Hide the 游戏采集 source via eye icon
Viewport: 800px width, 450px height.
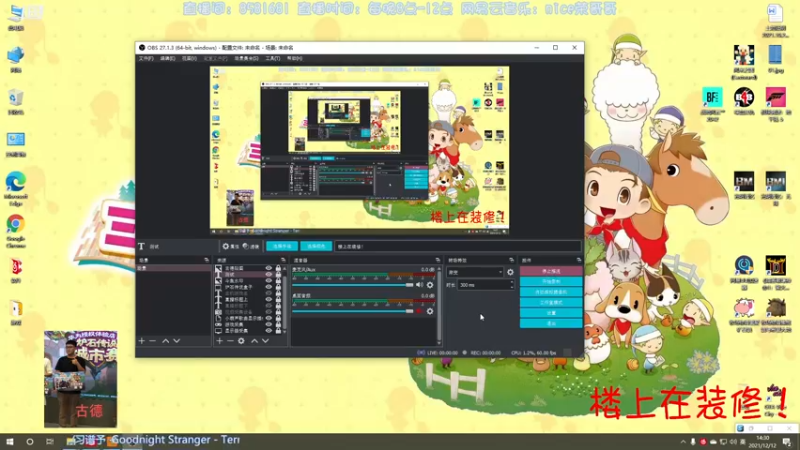coord(269,324)
